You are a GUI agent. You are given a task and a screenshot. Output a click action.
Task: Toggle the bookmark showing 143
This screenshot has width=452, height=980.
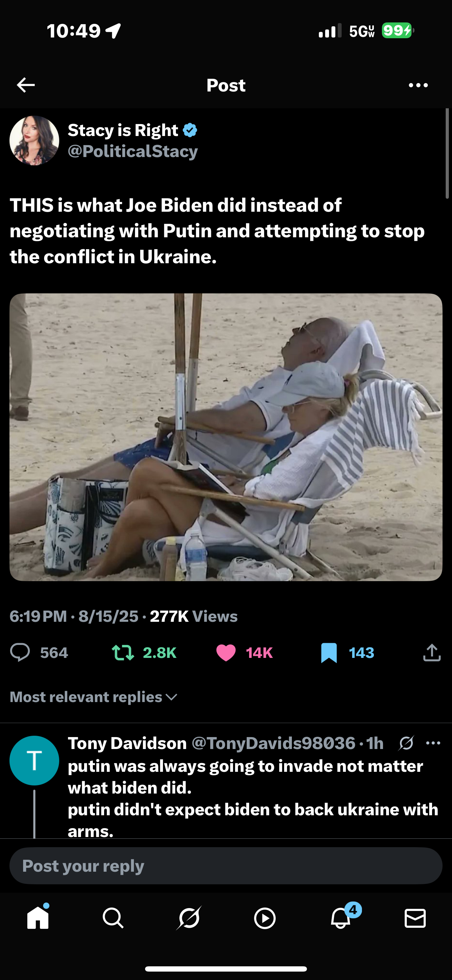(x=347, y=652)
